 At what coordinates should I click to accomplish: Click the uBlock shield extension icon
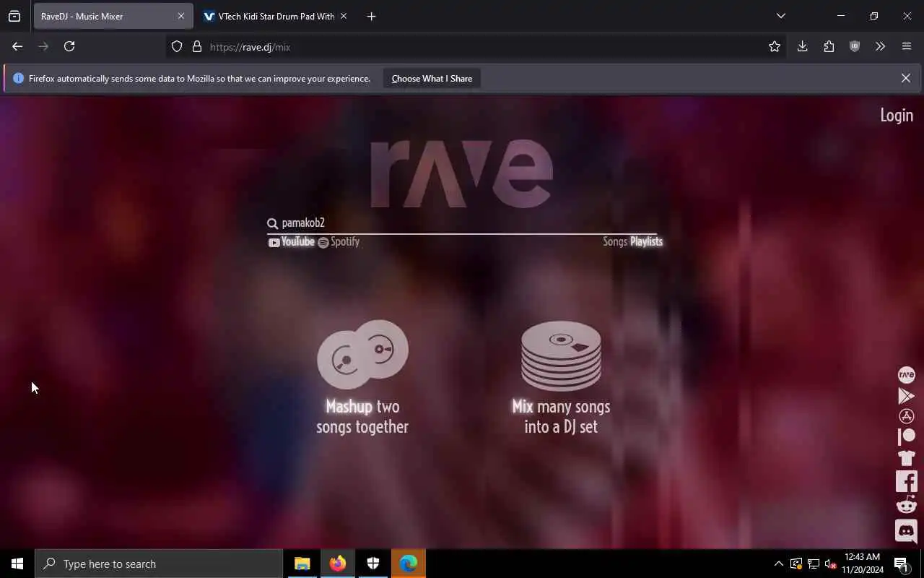[855, 46]
